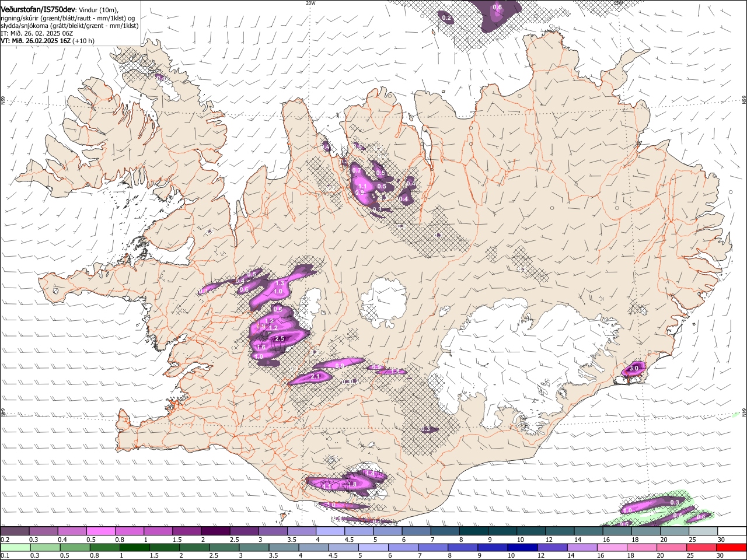Select the red bottom-row legend swatch after 30

(731, 548)
